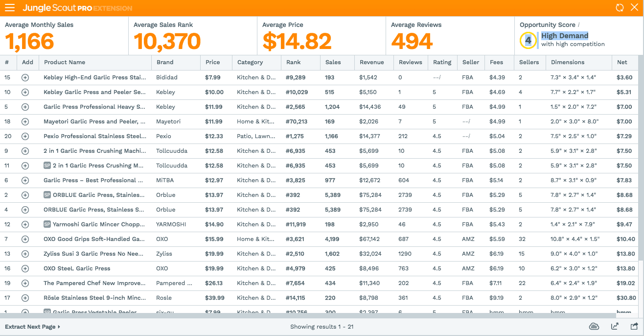Sort table by Category header
644x336 pixels.
coord(250,62)
